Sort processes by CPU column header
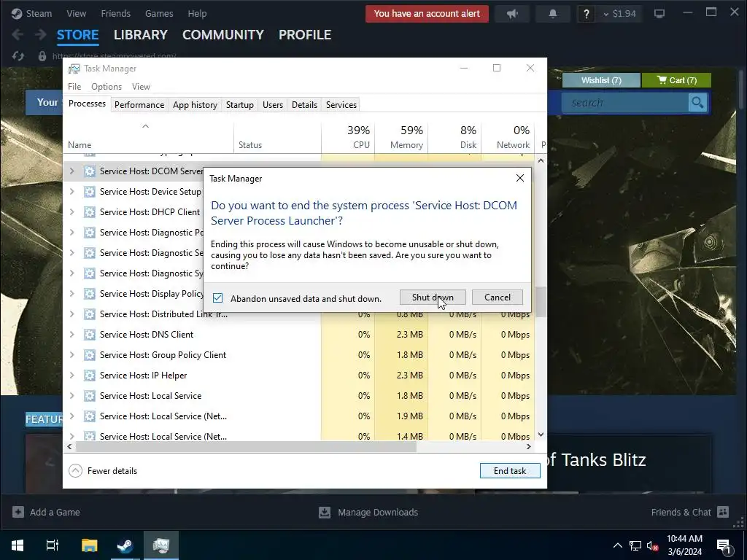This screenshot has height=560, width=747. [x=348, y=137]
